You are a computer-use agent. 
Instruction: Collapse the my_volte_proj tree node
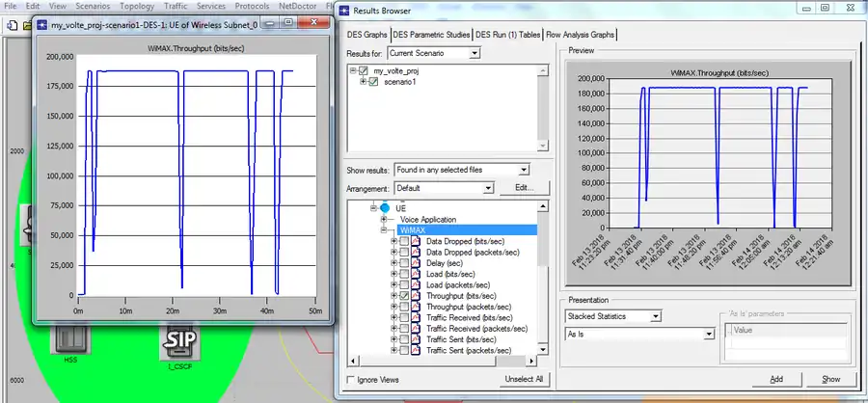353,70
